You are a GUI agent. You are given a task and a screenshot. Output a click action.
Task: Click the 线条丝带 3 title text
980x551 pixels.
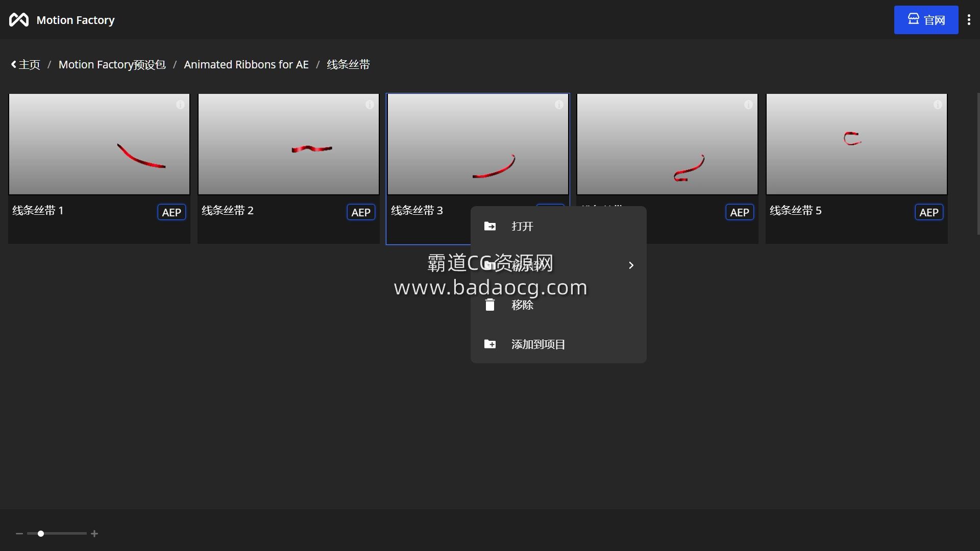click(x=416, y=211)
